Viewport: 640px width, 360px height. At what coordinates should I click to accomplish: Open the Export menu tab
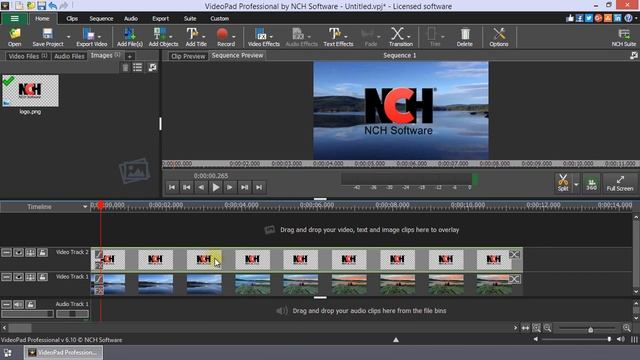click(x=160, y=18)
